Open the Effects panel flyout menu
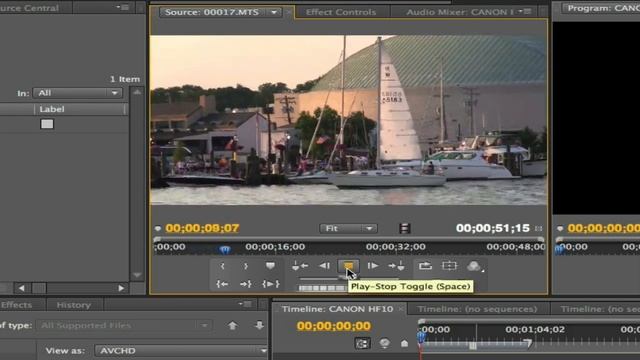Screen dimensions: 640x360 (245, 304)
